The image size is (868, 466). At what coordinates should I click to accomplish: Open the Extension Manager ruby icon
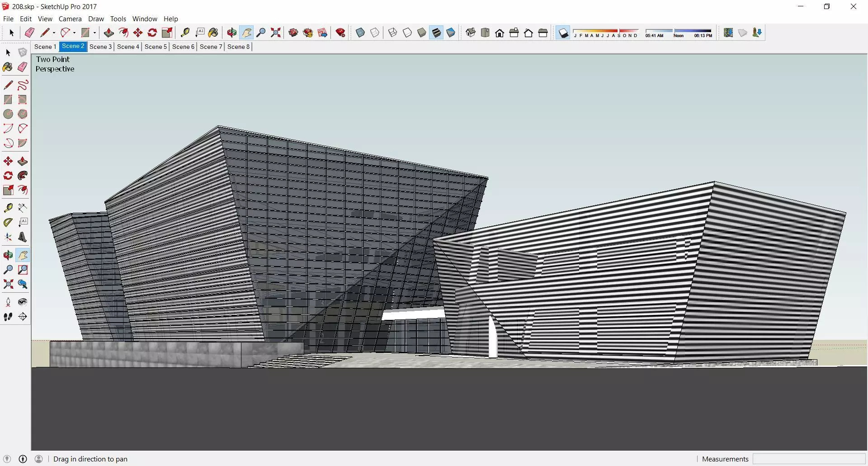(341, 33)
